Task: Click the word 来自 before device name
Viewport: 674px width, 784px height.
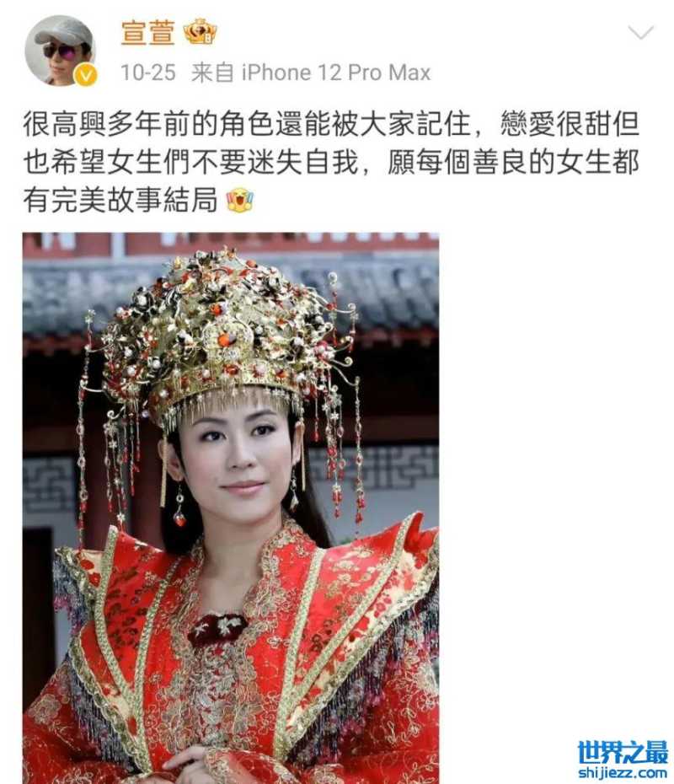Action: pos(212,72)
